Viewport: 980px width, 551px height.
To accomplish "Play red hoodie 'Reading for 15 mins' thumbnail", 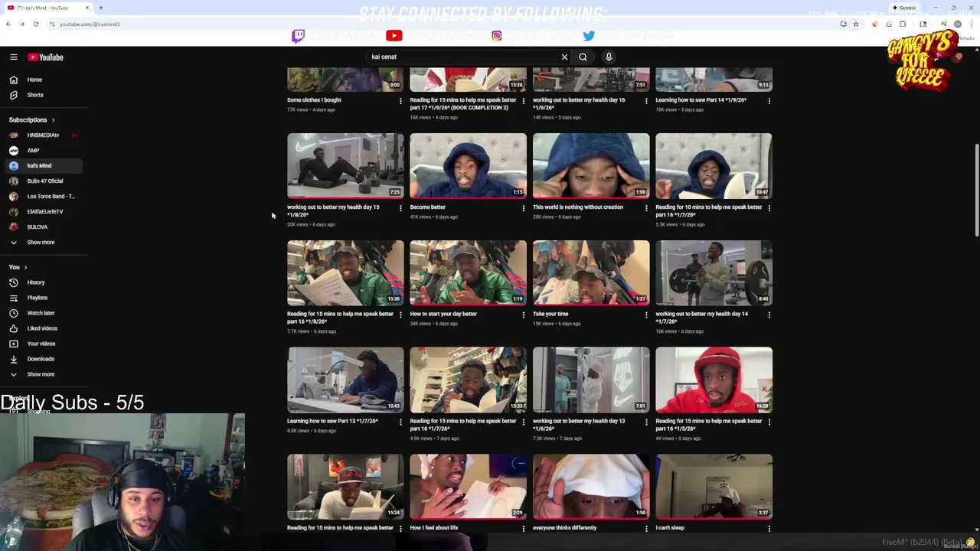I will coord(714,380).
